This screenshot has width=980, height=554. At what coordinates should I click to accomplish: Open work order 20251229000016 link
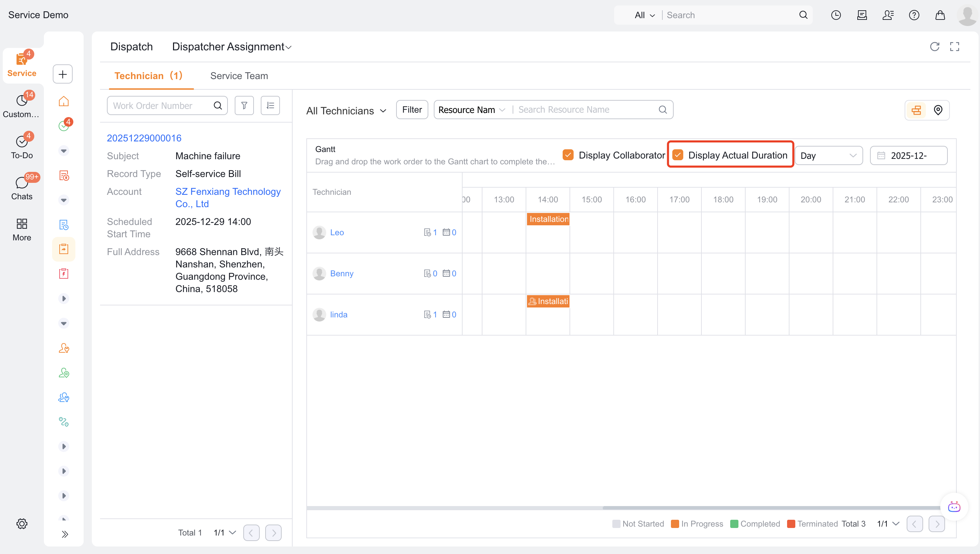click(144, 138)
